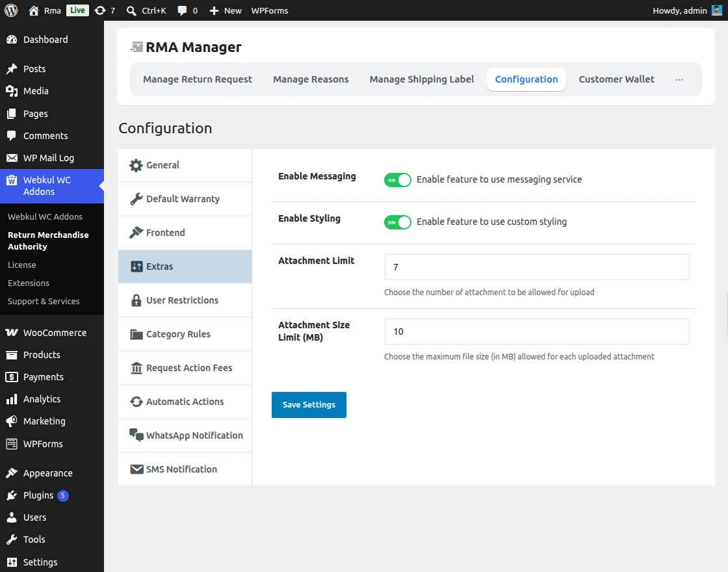Click the RMA Manager header icon

pos(136,47)
